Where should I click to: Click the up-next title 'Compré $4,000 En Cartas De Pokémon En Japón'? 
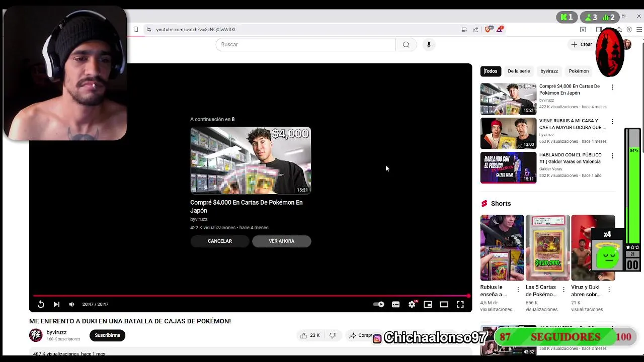(247, 206)
